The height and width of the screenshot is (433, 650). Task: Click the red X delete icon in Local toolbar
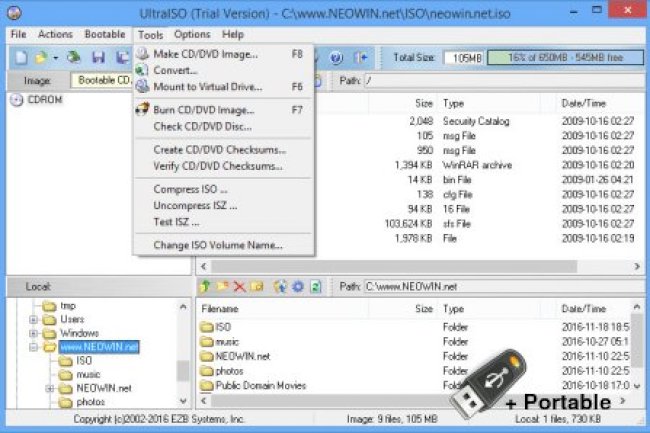point(241,287)
